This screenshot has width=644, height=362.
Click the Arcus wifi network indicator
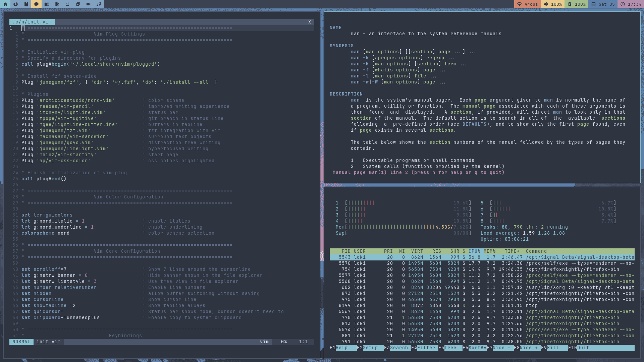[x=527, y=4]
